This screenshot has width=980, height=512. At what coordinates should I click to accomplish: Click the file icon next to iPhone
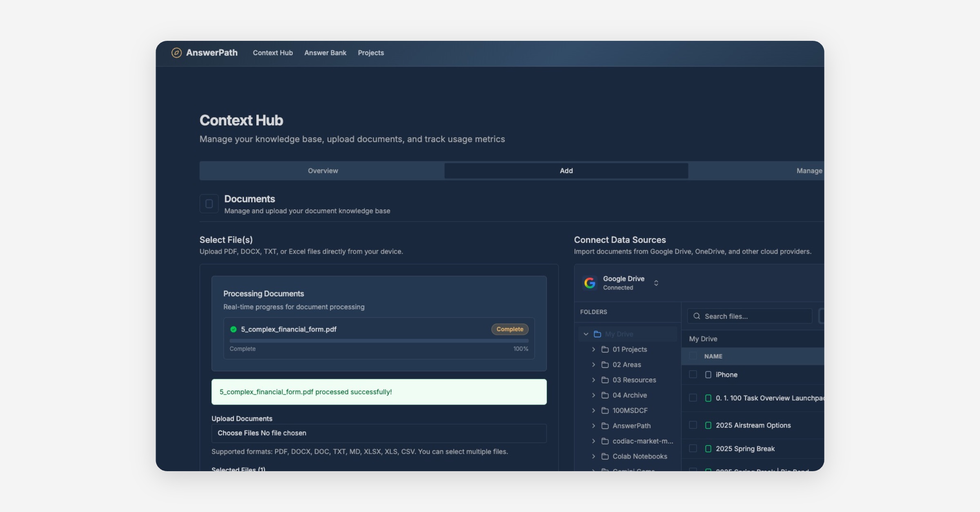(x=708, y=375)
